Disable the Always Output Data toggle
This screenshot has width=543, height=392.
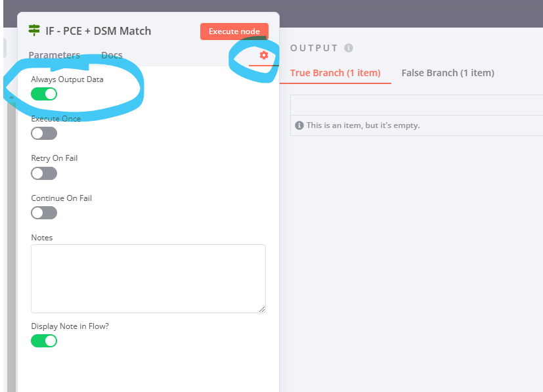point(44,94)
